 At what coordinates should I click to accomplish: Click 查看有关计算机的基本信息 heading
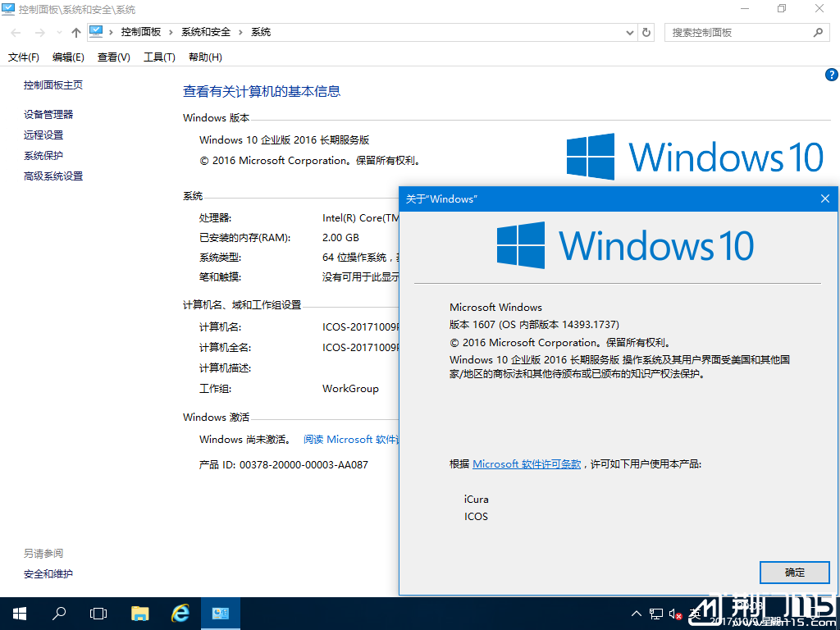(262, 92)
